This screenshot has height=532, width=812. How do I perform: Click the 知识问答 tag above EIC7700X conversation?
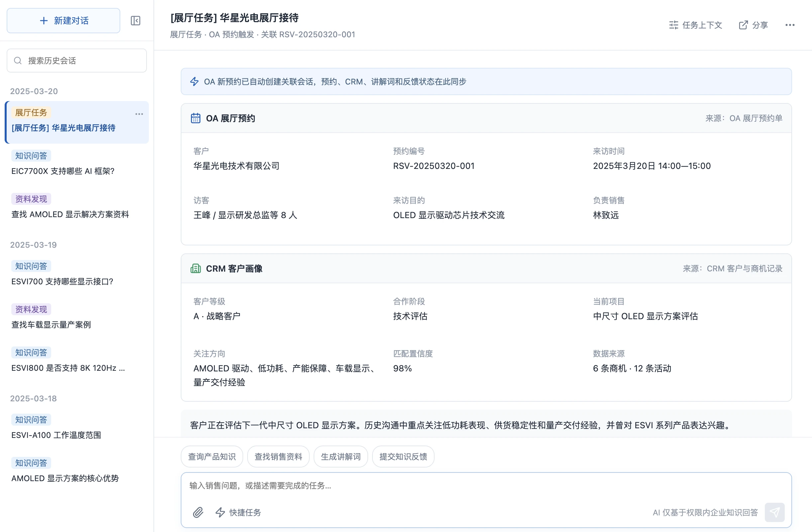(x=31, y=156)
